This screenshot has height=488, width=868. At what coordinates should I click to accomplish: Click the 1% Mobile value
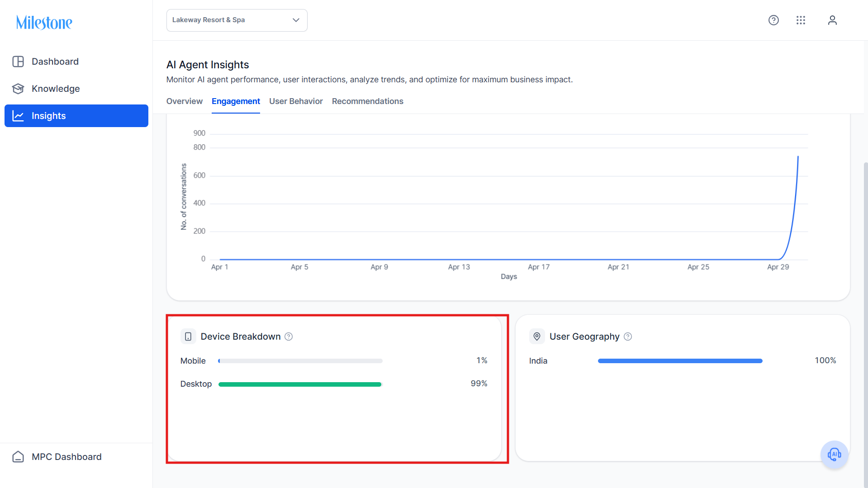482,360
